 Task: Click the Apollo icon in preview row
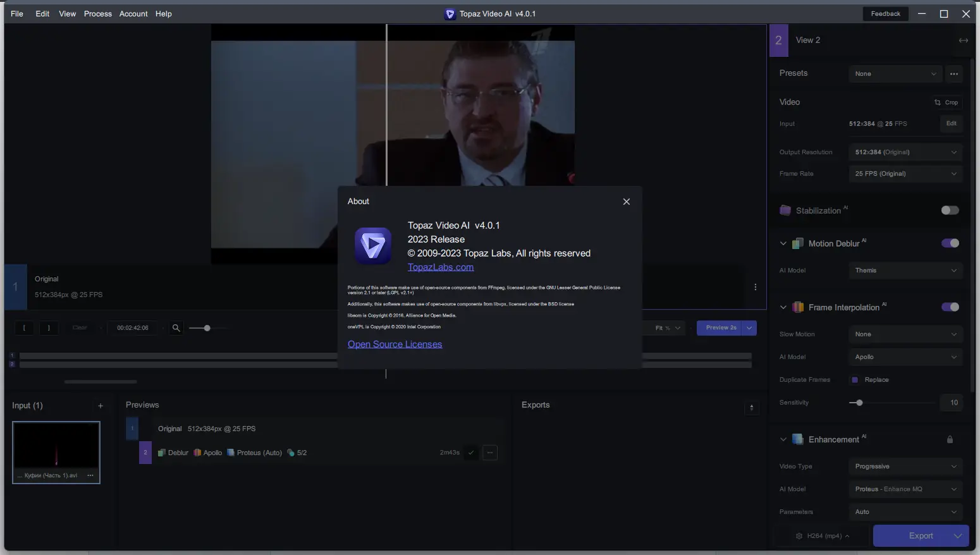[197, 453]
